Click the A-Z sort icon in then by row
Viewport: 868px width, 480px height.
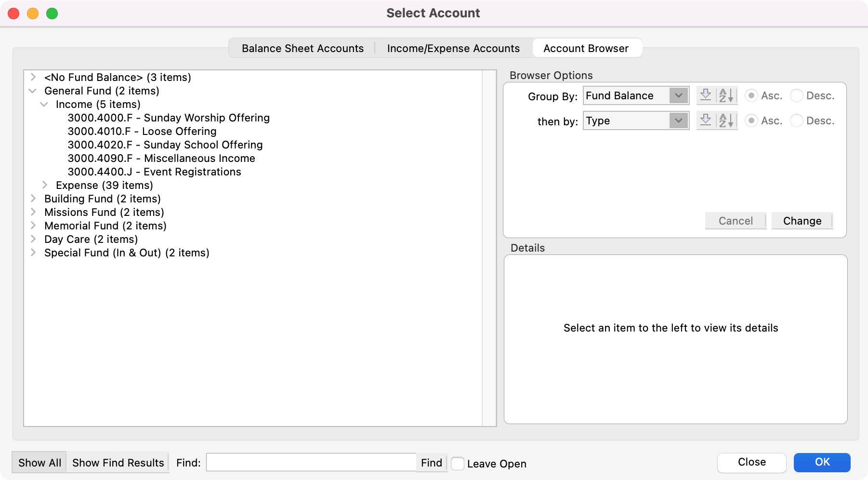coord(726,120)
